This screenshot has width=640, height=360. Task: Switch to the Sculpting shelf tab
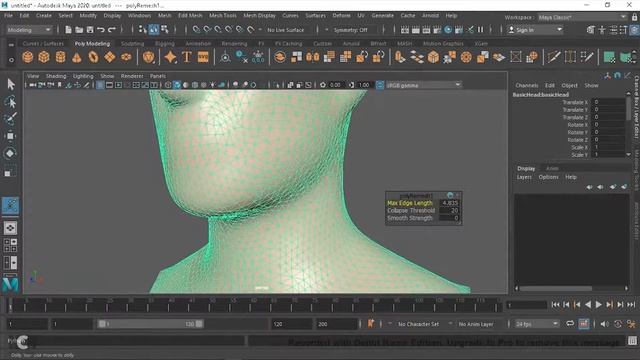coord(132,43)
